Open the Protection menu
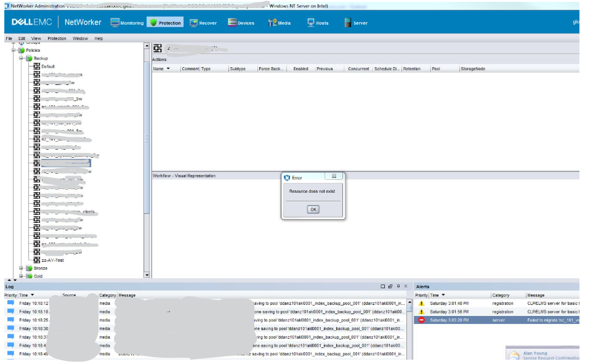Viewport: 593px width, 364px height. [x=57, y=39]
